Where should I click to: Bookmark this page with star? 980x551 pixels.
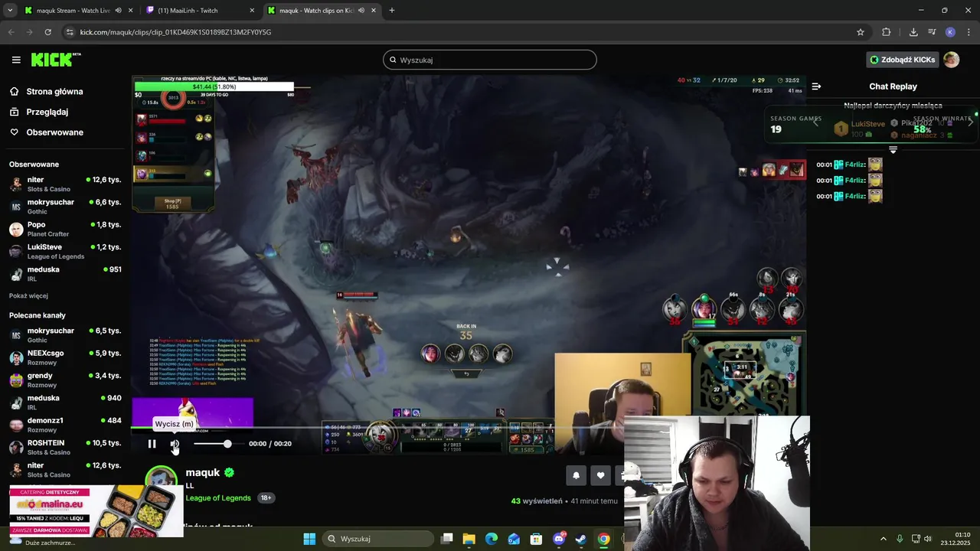861,32
